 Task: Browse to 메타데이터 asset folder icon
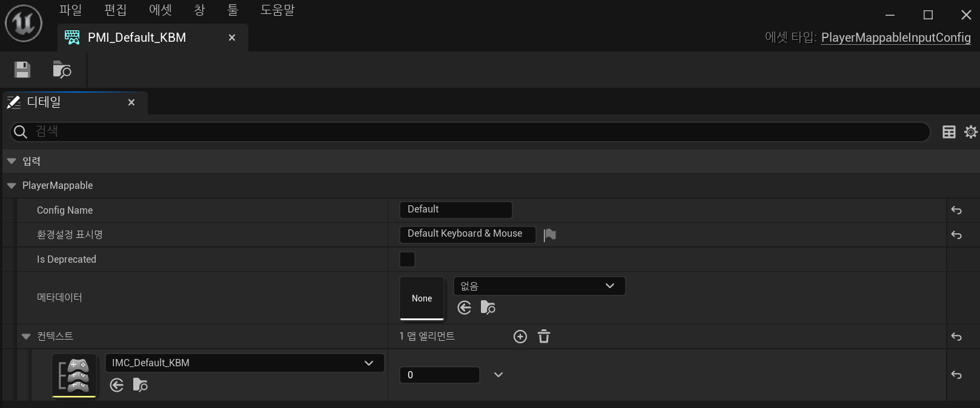[x=488, y=308]
